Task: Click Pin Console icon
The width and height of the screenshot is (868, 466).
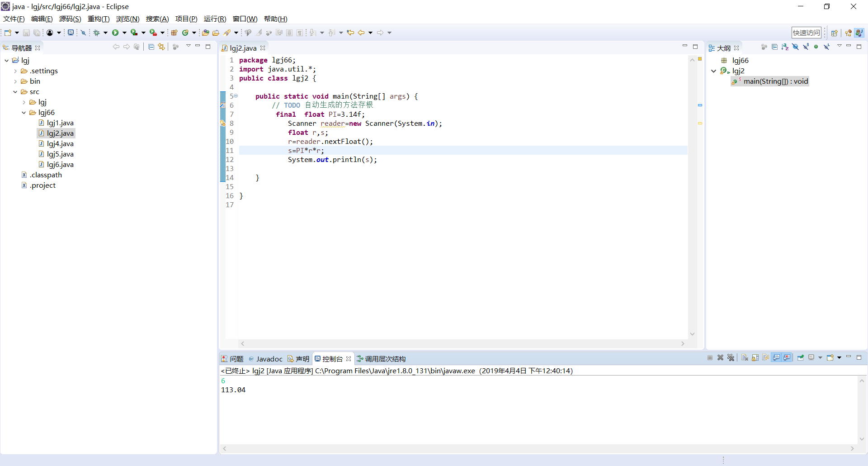Action: tap(801, 358)
